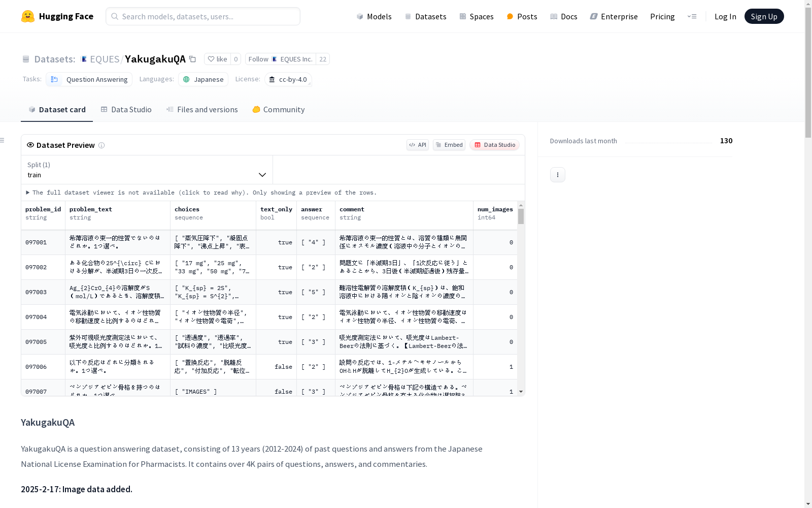Open the Posts nav item

coord(522,16)
